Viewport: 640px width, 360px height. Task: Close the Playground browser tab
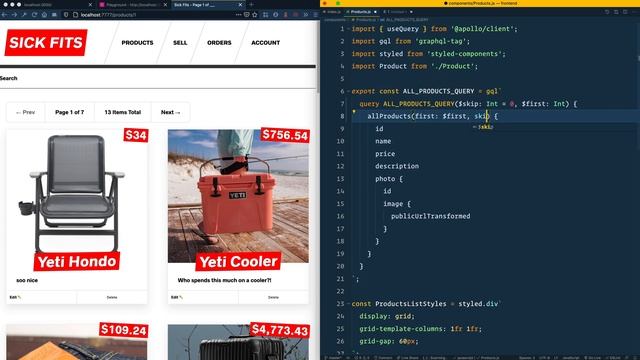165,5
